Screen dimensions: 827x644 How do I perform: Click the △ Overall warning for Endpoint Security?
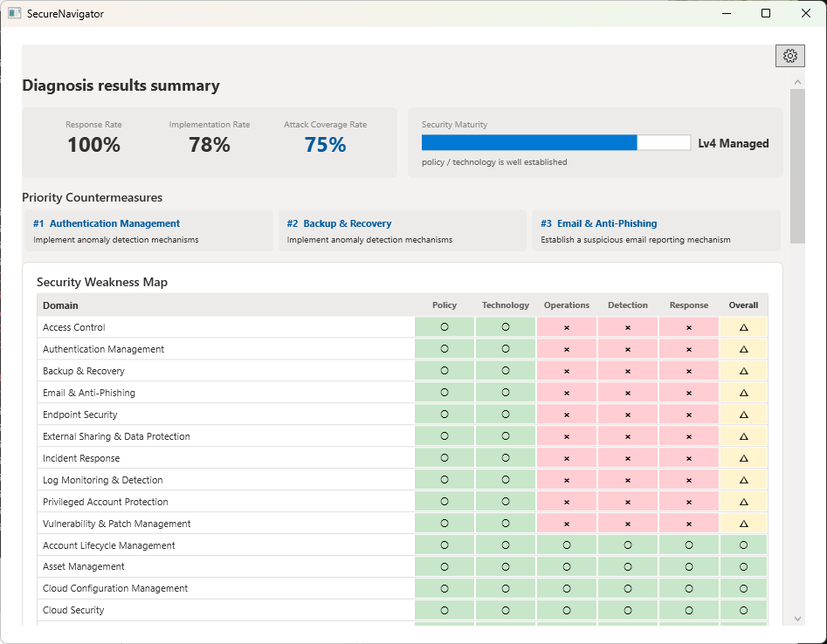pyautogui.click(x=743, y=414)
